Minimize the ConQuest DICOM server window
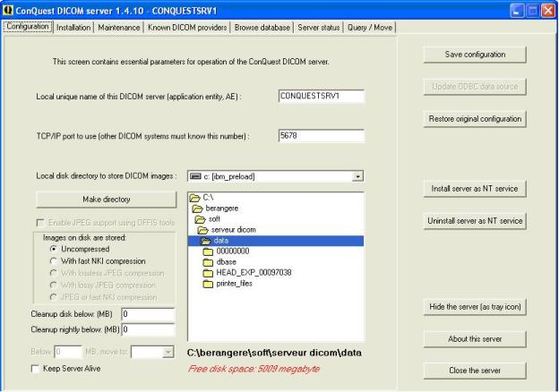This screenshot has height=392, width=559. click(x=517, y=11)
